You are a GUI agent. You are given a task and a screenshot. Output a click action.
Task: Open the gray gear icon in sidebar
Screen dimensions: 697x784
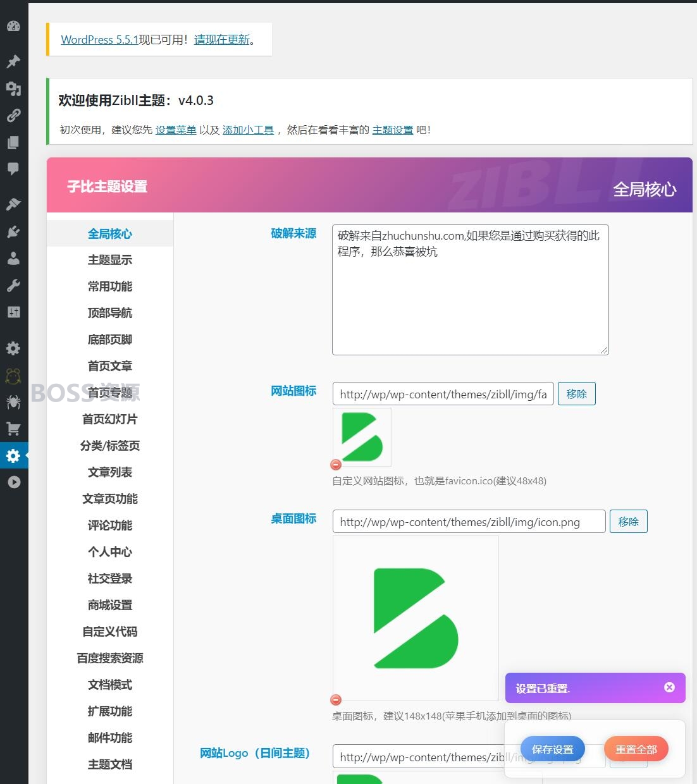pos(13,348)
